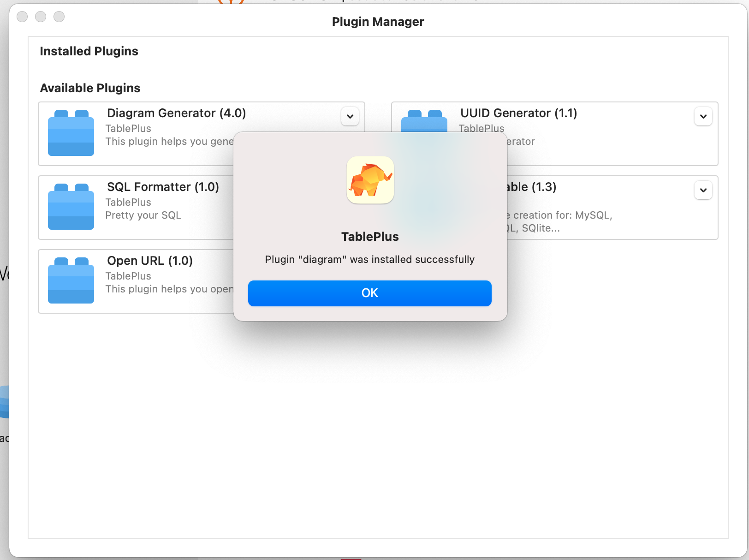The image size is (749, 560).
Task: Click the Open URL plugin block icon
Action: pos(71,280)
